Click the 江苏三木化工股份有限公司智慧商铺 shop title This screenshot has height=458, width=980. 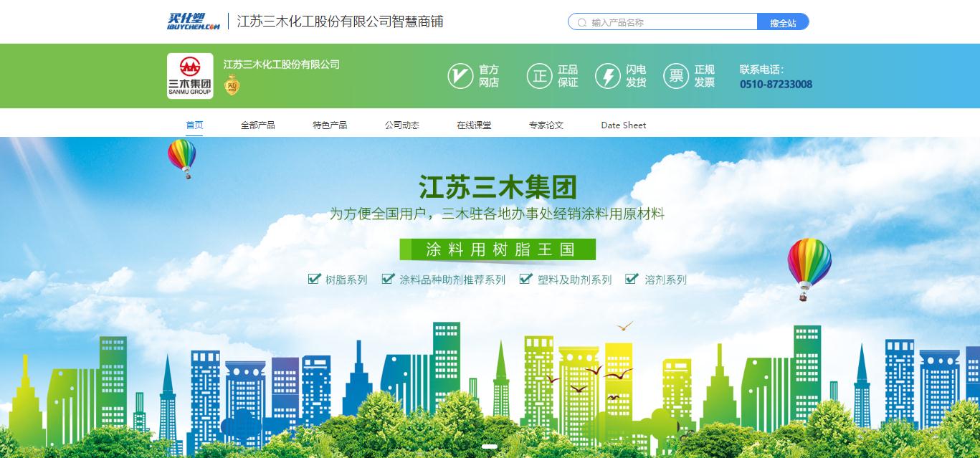340,22
